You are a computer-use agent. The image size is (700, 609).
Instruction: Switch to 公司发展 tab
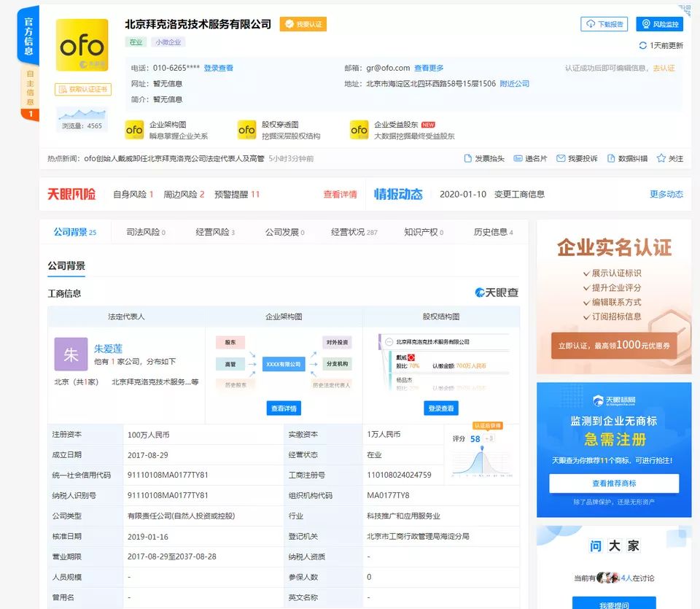(x=285, y=232)
